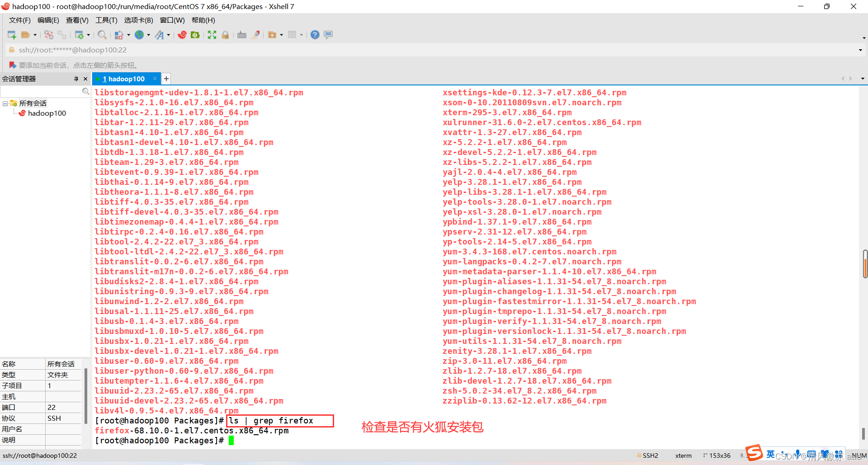Click the highlighter pen toolbar icon

(x=255, y=35)
